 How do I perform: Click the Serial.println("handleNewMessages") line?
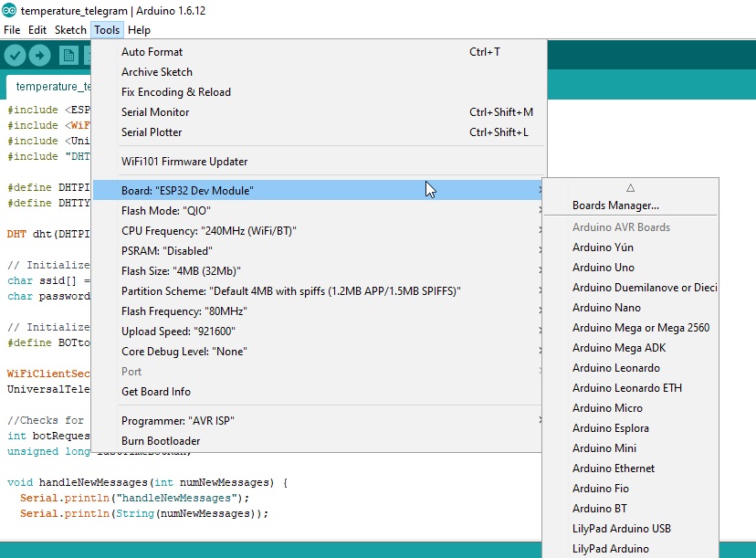pos(134,498)
